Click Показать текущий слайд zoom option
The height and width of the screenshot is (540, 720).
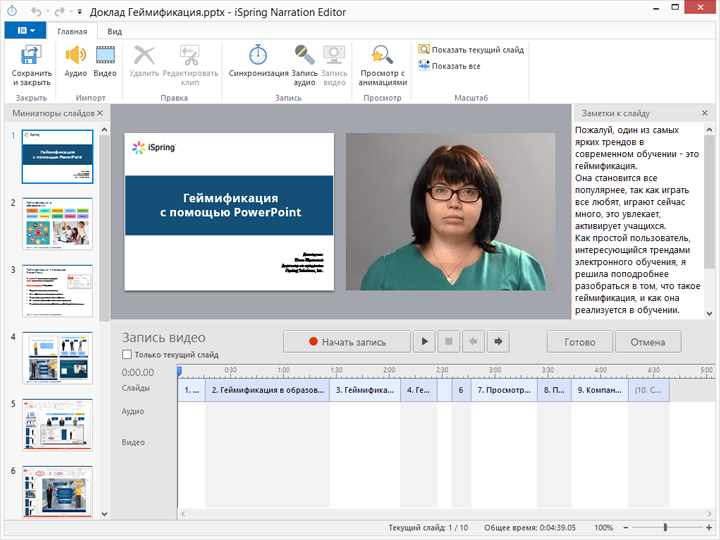point(471,50)
